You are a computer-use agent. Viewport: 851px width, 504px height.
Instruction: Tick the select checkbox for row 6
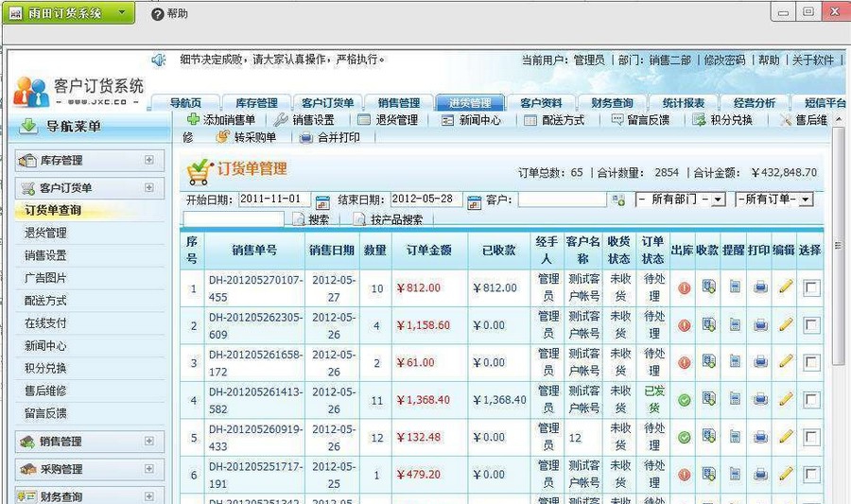point(811,475)
